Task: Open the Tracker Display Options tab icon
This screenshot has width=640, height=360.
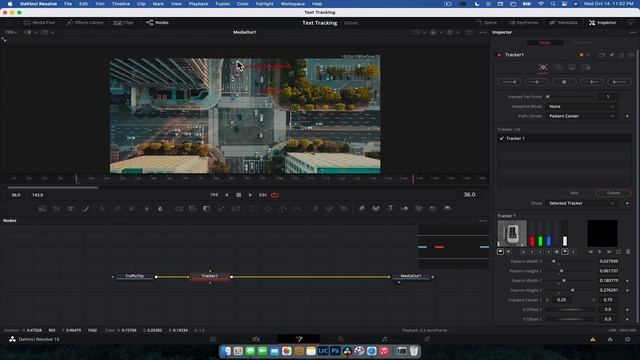Action: pos(572,67)
